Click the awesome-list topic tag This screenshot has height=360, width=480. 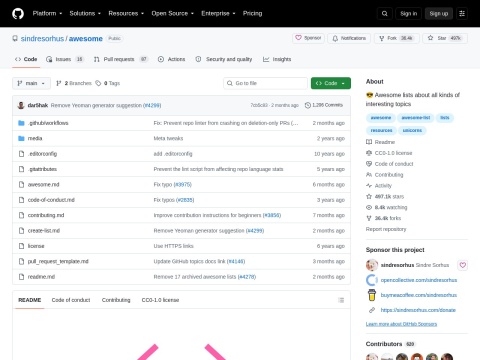tap(416, 118)
